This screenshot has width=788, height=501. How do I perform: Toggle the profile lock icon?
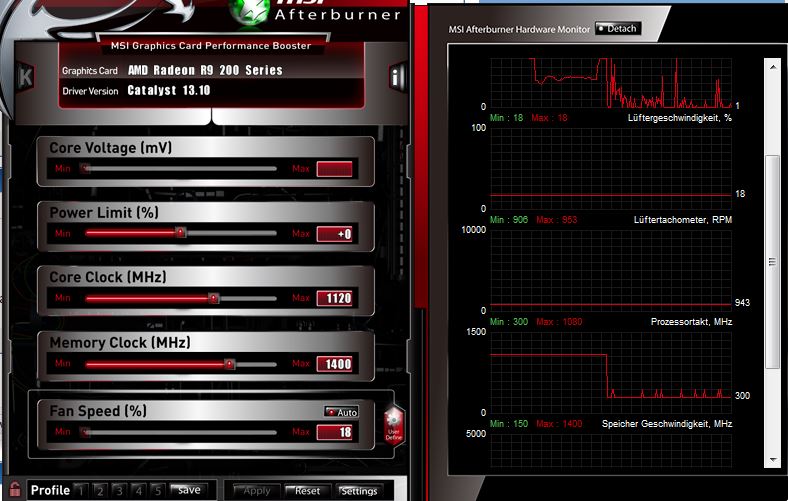tap(14, 489)
